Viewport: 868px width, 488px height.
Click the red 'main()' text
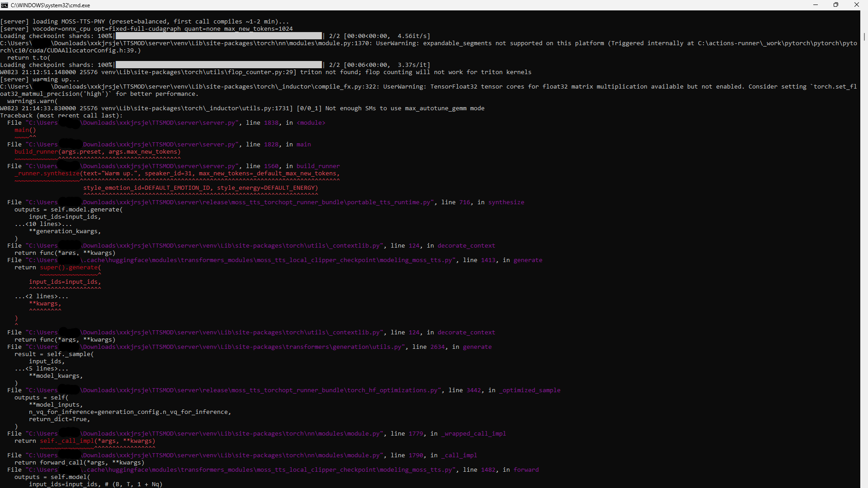(25, 130)
